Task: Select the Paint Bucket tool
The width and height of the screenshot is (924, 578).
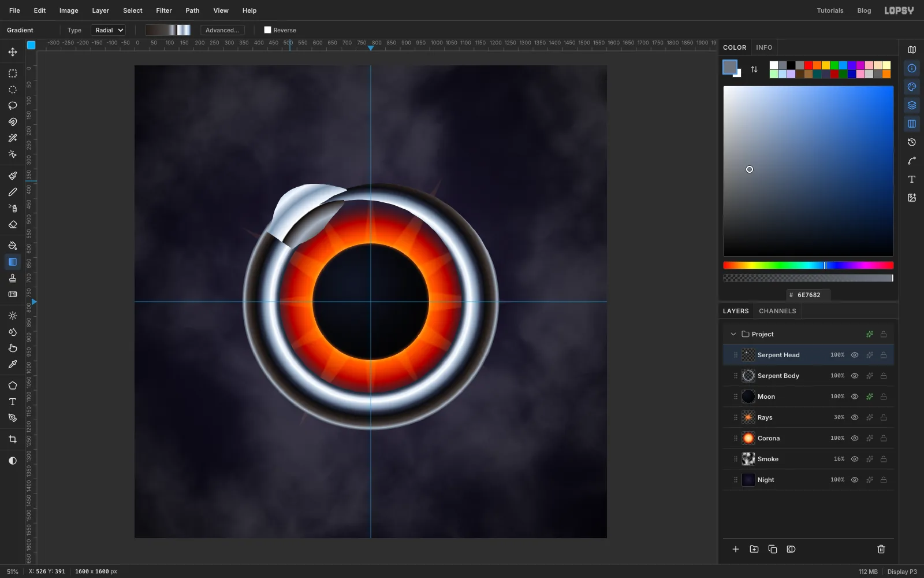Action: tap(13, 246)
